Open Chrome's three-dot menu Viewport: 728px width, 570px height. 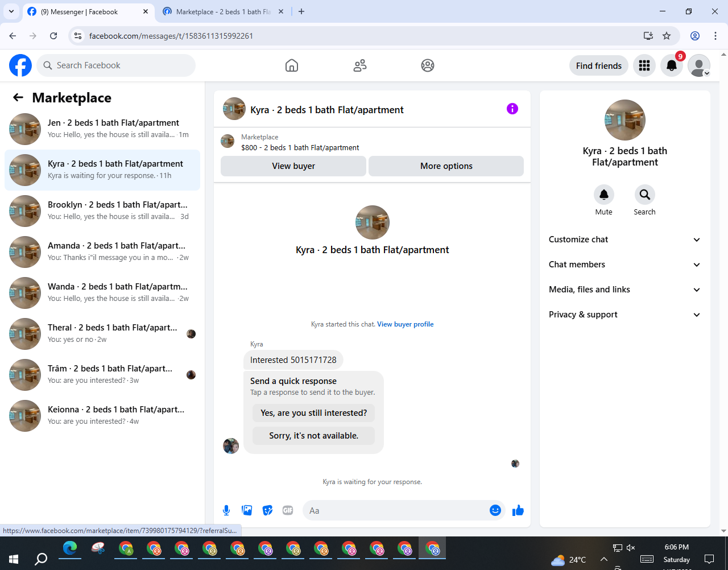(715, 36)
